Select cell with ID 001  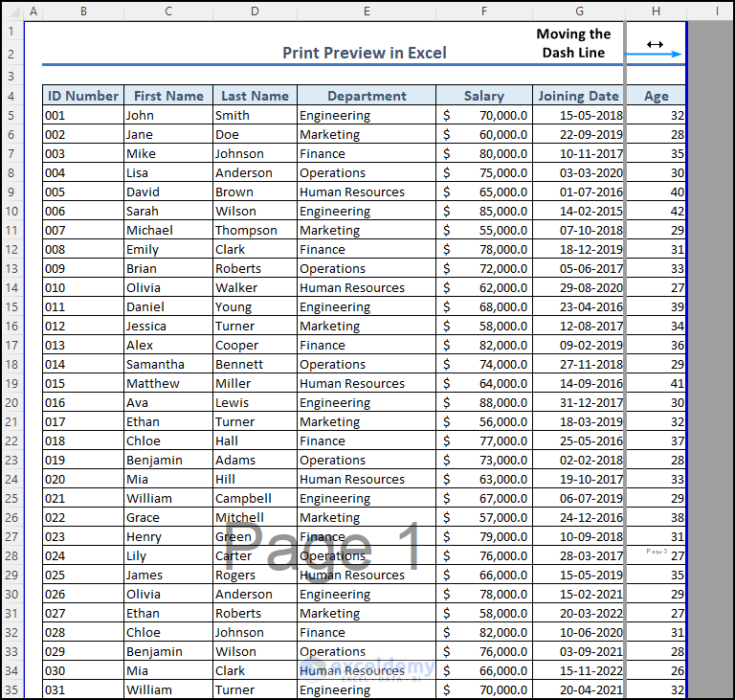pyautogui.click(x=83, y=116)
